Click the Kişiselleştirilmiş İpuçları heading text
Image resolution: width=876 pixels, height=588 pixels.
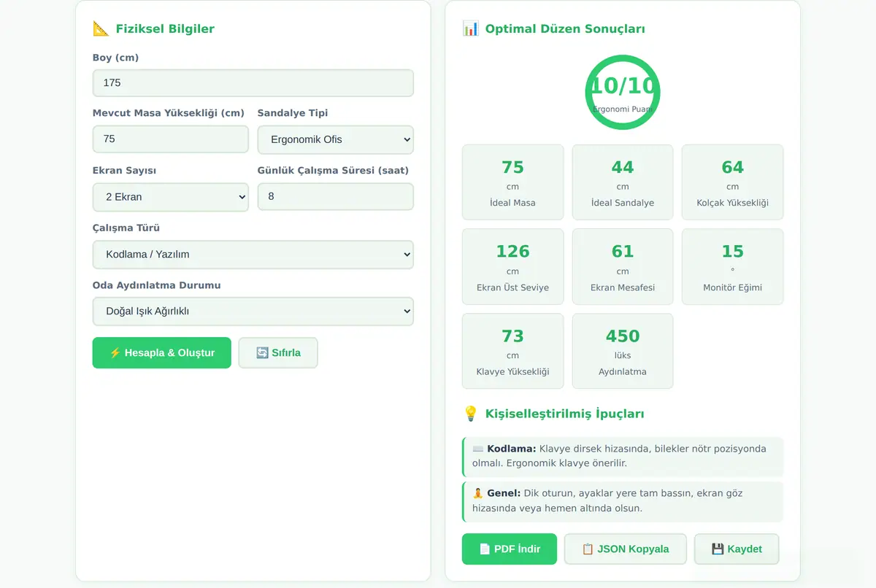coord(565,414)
